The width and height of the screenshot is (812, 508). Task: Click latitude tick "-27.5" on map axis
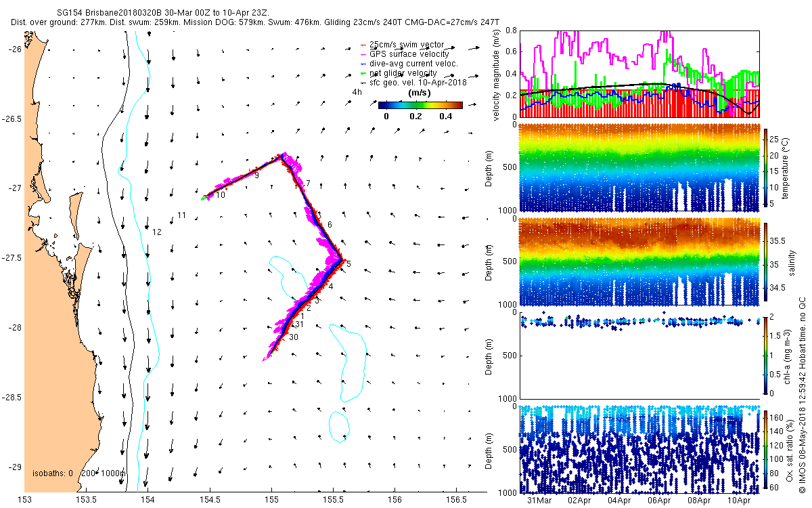[x=12, y=258]
